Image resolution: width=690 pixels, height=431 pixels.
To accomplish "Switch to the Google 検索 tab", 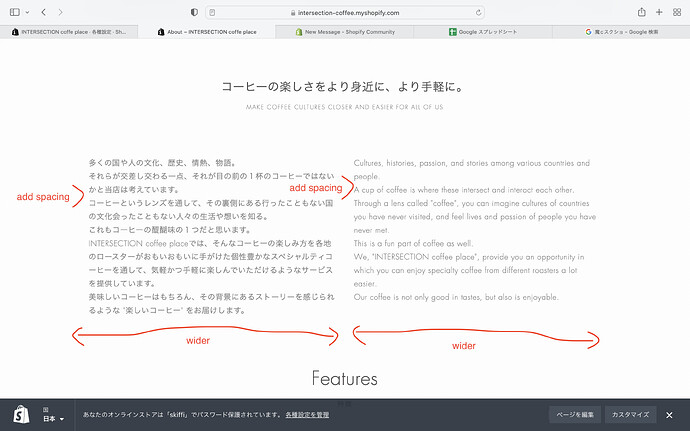I will (621, 32).
